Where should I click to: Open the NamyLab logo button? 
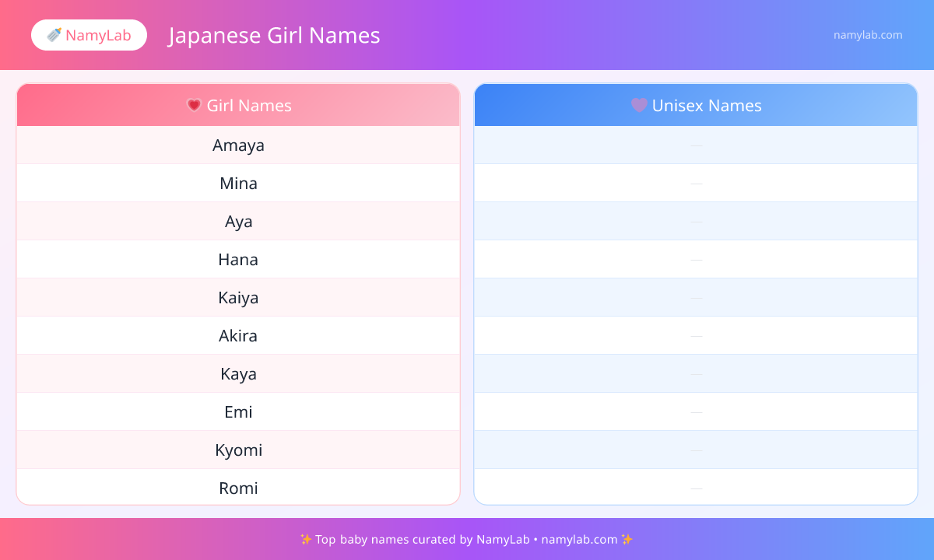[89, 35]
